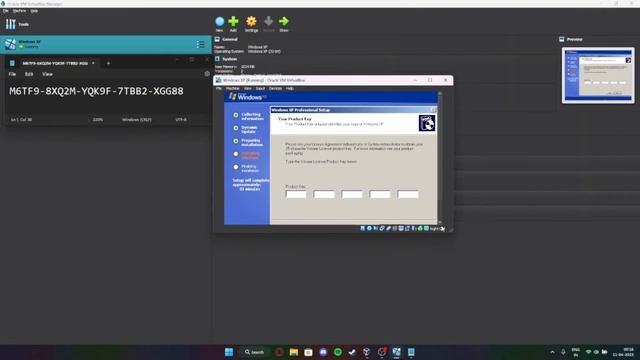This screenshot has height=360, width=640.
Task: Select Installing Windows setup step radio
Action: tap(236, 154)
